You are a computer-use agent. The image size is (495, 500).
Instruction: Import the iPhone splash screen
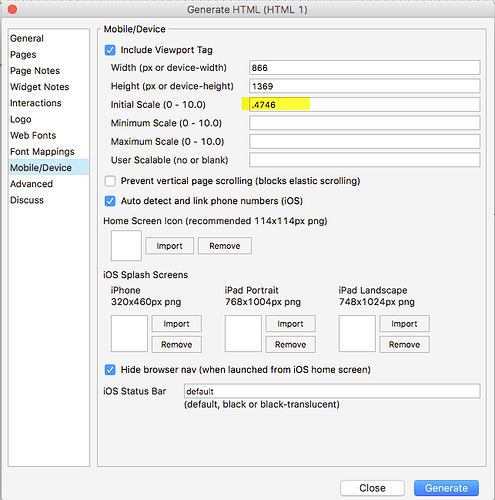click(x=176, y=324)
